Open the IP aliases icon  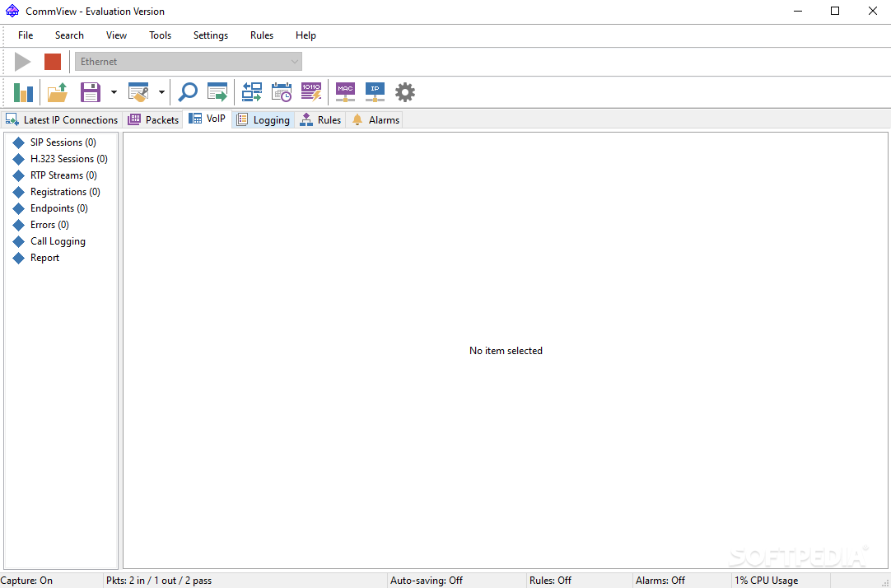pyautogui.click(x=375, y=92)
